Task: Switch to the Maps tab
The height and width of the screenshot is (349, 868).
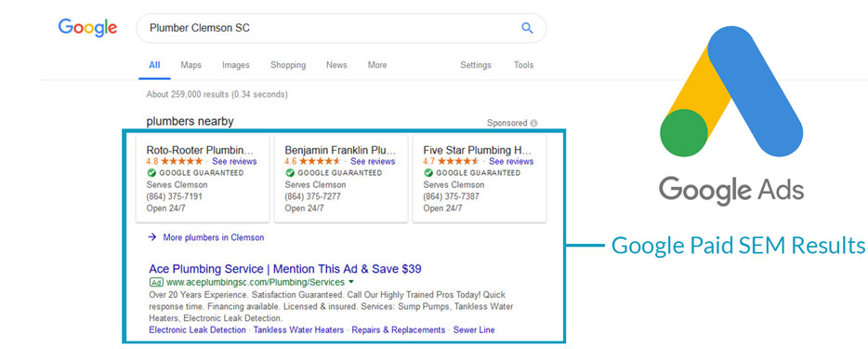Action: pos(191,65)
